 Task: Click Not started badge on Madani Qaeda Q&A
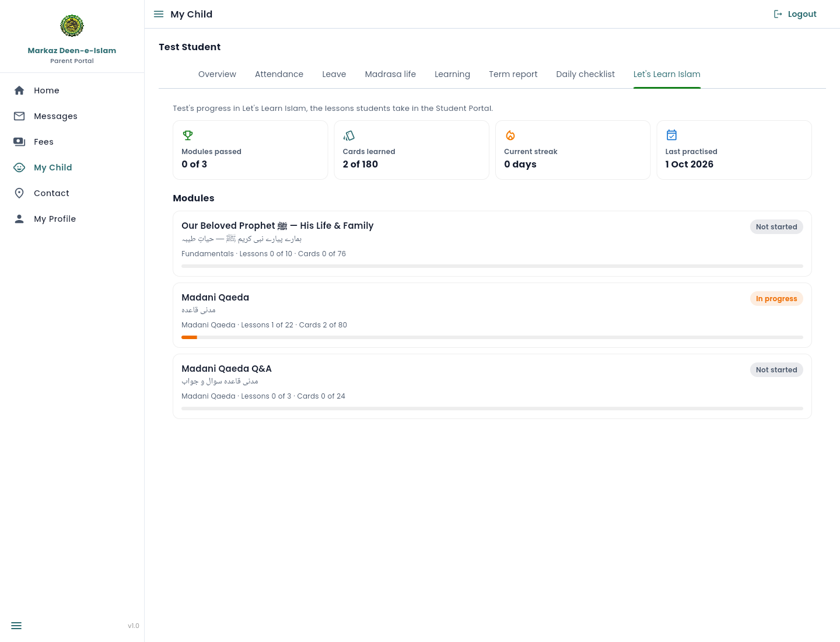pos(776,370)
